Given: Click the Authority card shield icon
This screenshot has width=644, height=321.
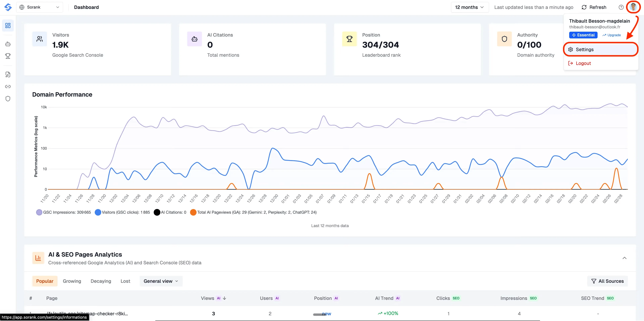Looking at the screenshot, I should point(504,39).
